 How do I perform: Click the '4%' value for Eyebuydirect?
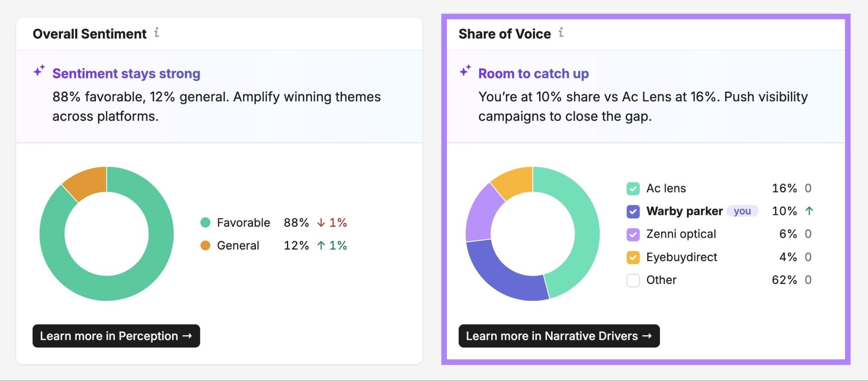click(788, 257)
